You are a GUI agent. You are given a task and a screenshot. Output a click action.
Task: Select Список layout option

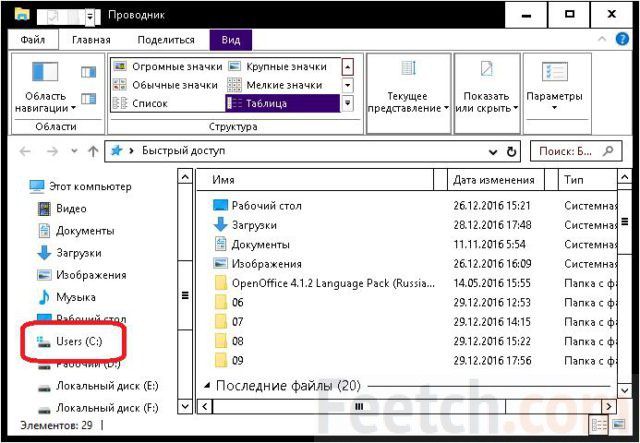click(x=140, y=103)
